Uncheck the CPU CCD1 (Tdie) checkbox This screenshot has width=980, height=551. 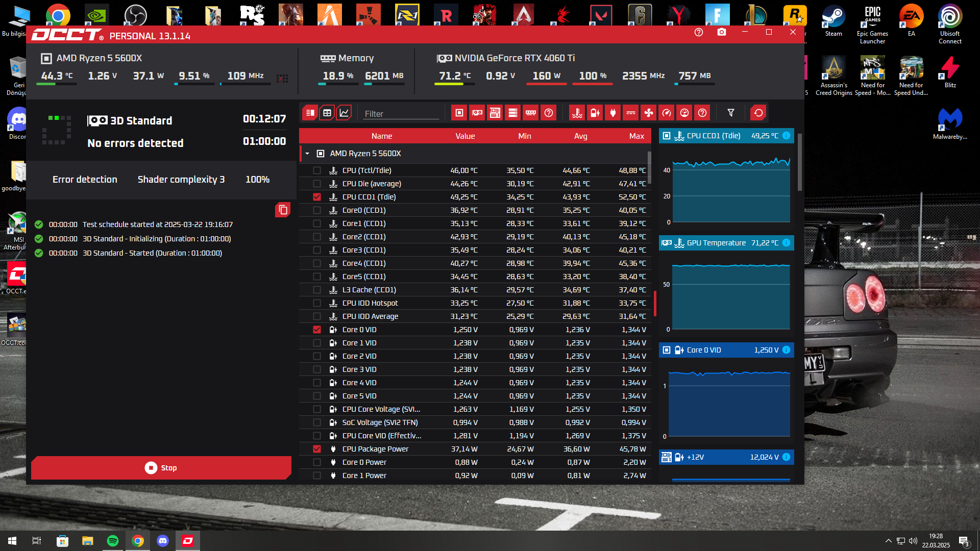pos(317,197)
